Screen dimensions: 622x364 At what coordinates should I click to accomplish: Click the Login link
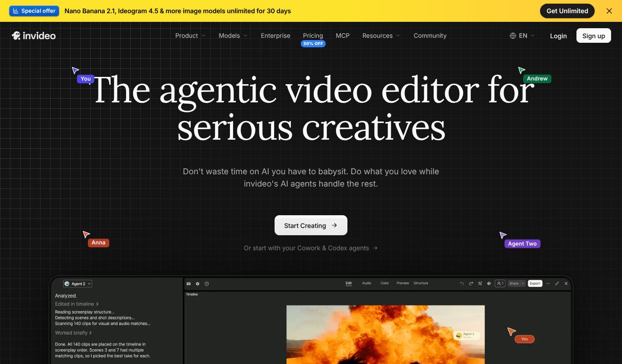tap(558, 36)
